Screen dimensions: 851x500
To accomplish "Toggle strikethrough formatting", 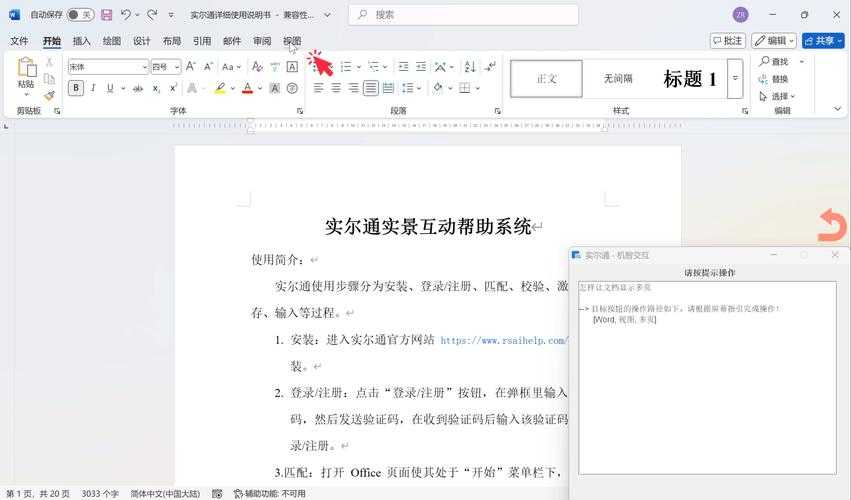I will pos(138,88).
